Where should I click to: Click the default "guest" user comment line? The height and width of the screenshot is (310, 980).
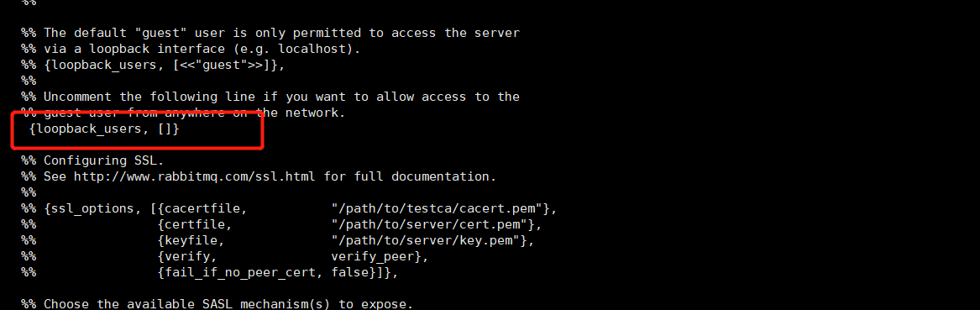[270, 33]
